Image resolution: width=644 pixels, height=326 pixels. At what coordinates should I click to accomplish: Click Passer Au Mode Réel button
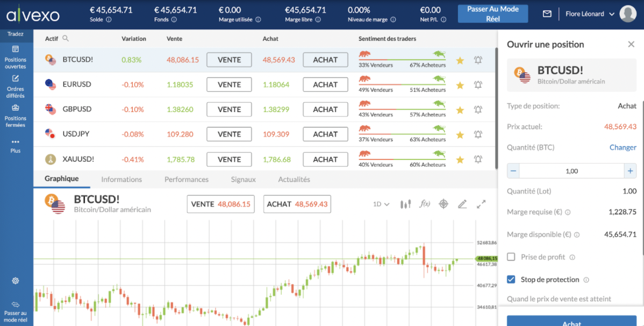point(492,14)
